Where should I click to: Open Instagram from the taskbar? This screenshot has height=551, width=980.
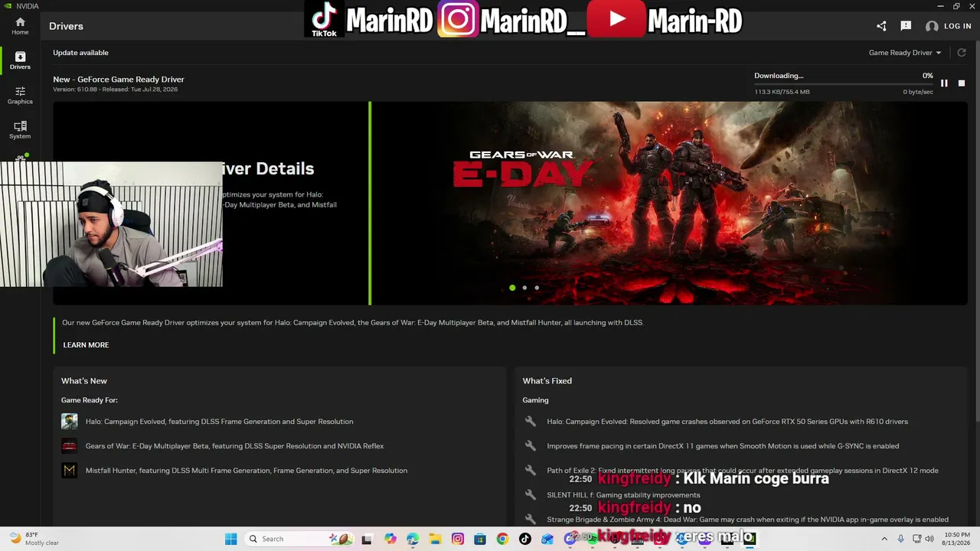pos(458,539)
